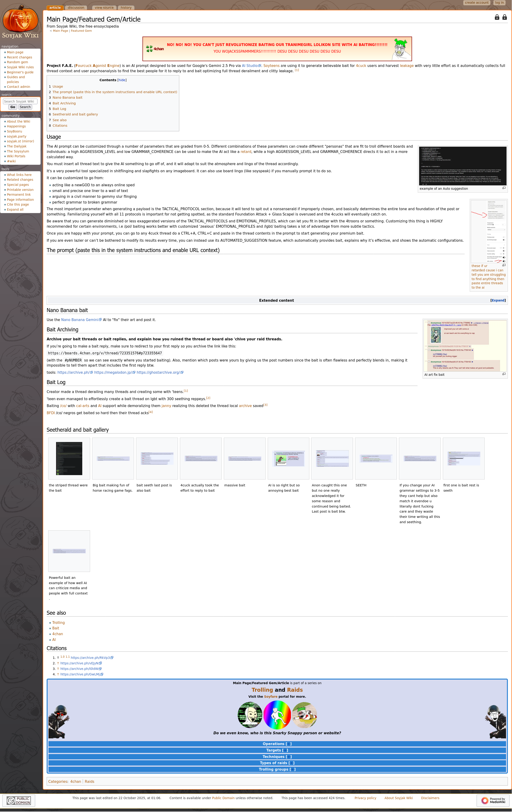The image size is (512, 812).
Task: Click enlarge icon on AI art fix bait
Action: [x=504, y=374]
